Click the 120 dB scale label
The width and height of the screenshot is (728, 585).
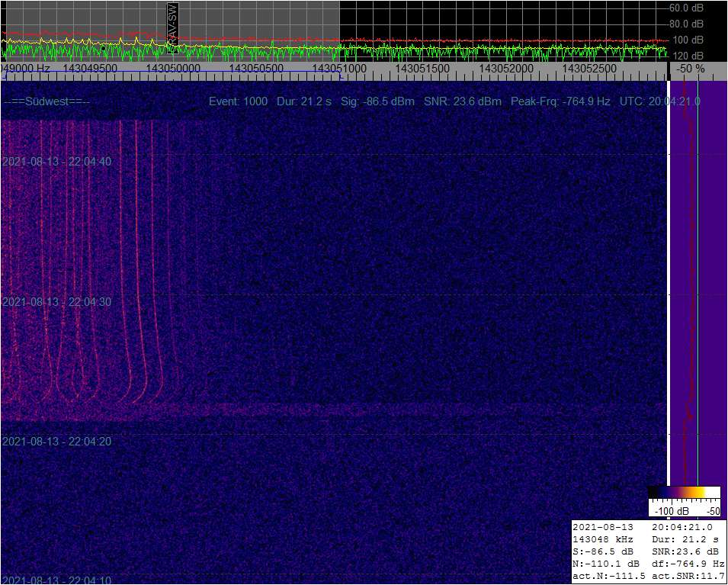(688, 56)
